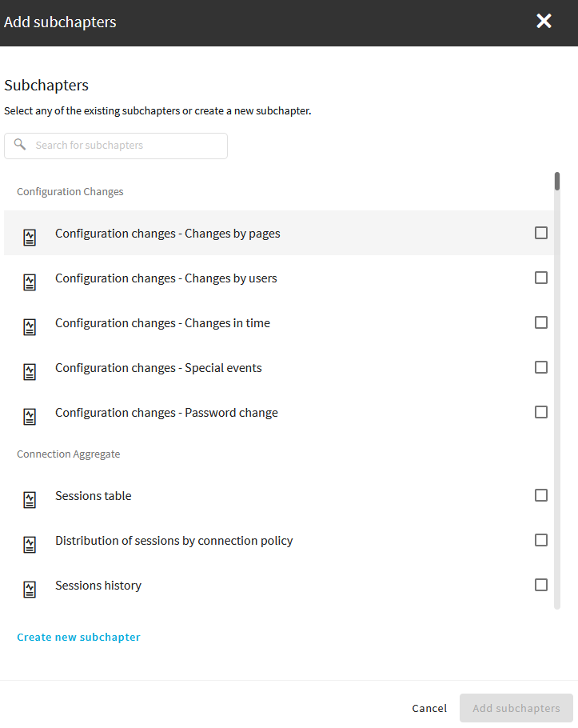Focus the Search for subchapters field
This screenshot has width=578, height=728.
tap(116, 146)
